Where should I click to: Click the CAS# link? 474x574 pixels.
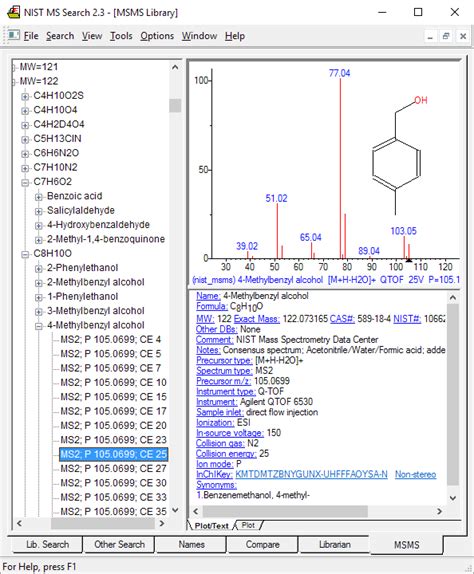342,319
